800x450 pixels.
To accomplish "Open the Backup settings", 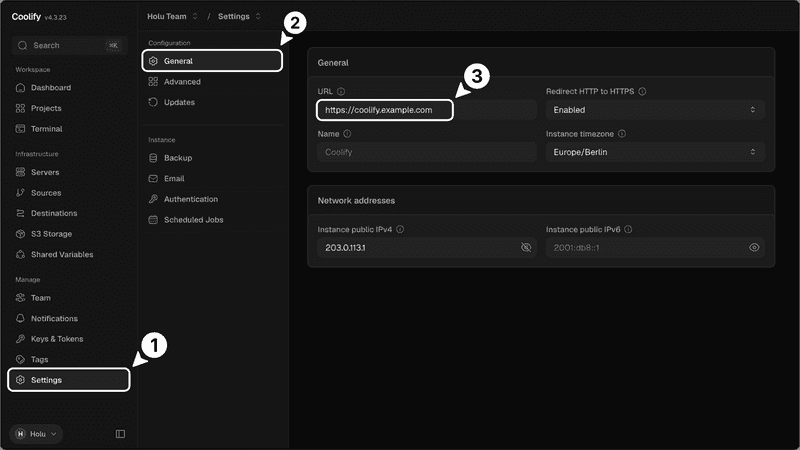I will (212, 158).
